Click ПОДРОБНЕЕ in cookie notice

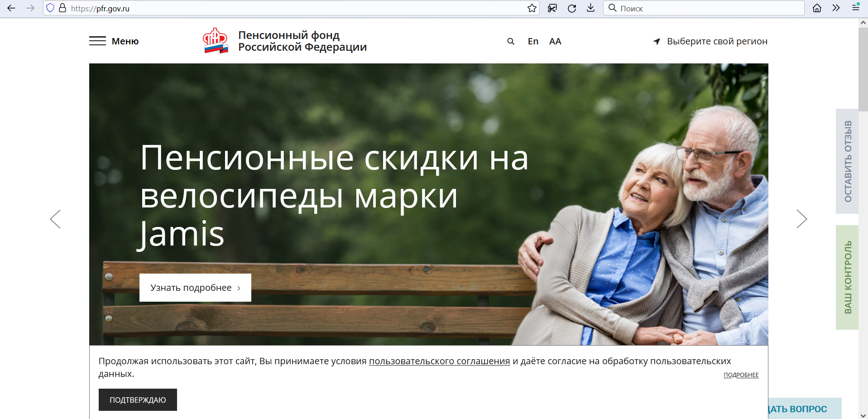[741, 375]
